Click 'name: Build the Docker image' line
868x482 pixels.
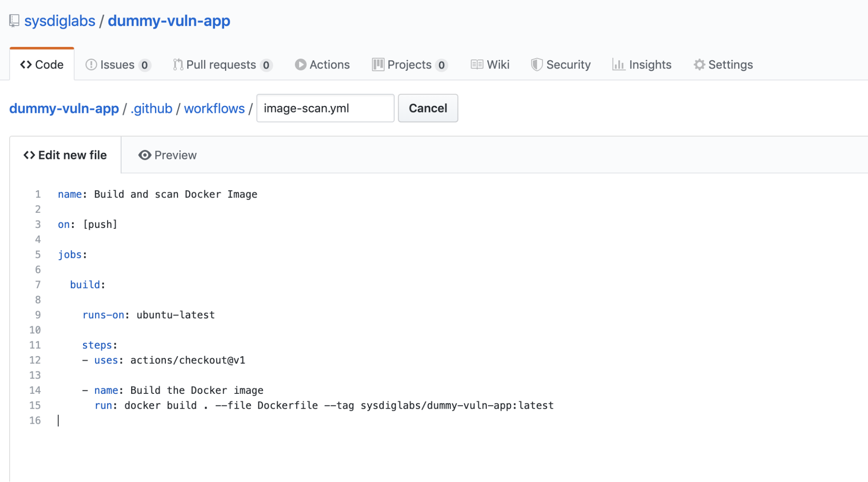pyautogui.click(x=173, y=390)
